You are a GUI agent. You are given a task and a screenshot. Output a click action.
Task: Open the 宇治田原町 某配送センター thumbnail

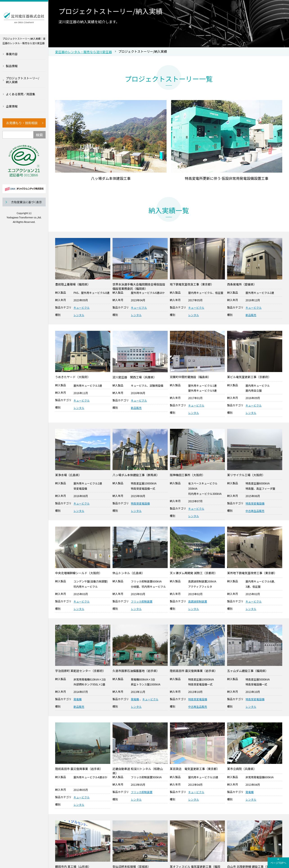83,645
